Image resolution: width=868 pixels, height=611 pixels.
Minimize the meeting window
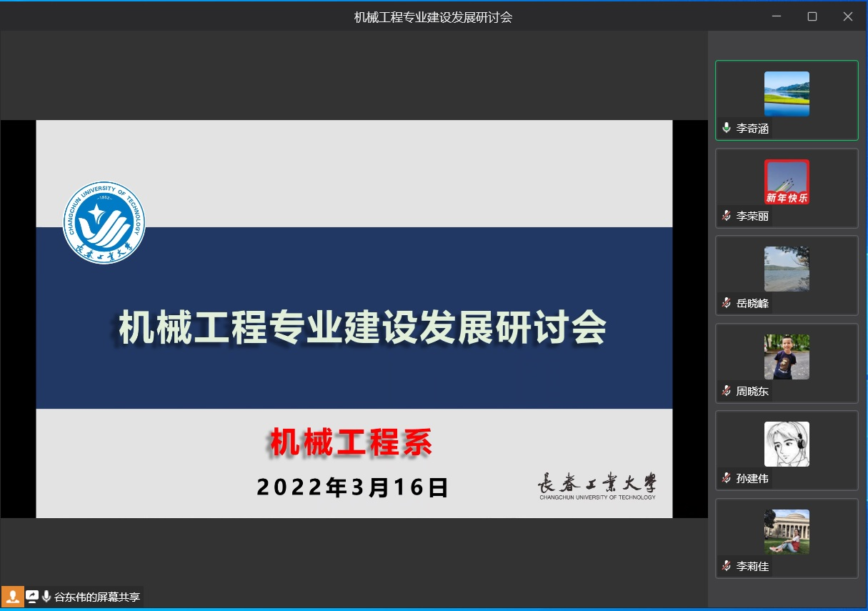point(777,16)
